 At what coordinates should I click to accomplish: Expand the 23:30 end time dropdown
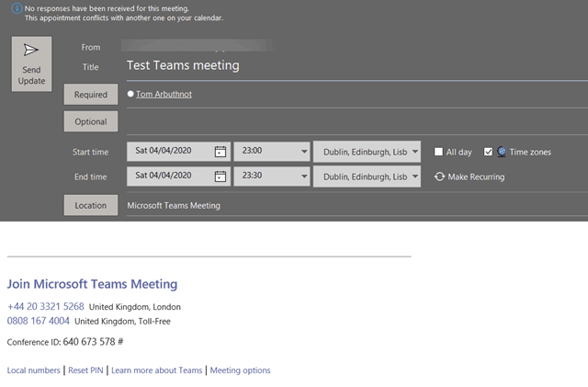(x=304, y=176)
